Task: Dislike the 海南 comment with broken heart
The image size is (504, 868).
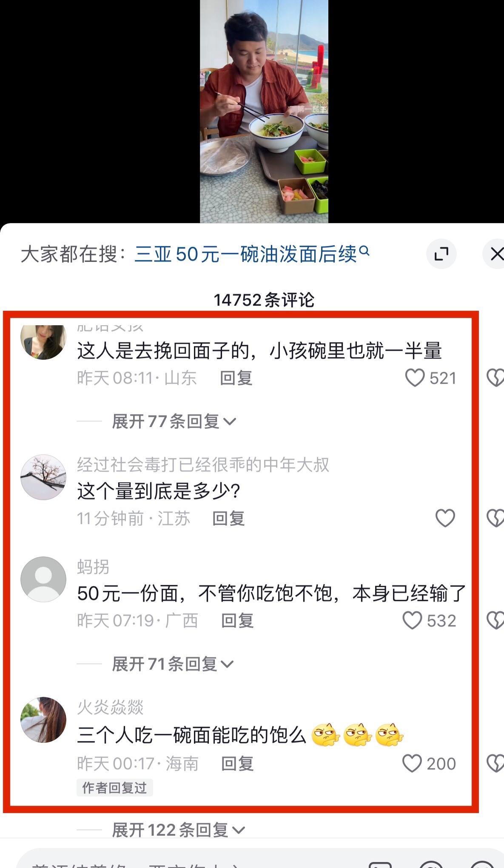Action: 495,763
